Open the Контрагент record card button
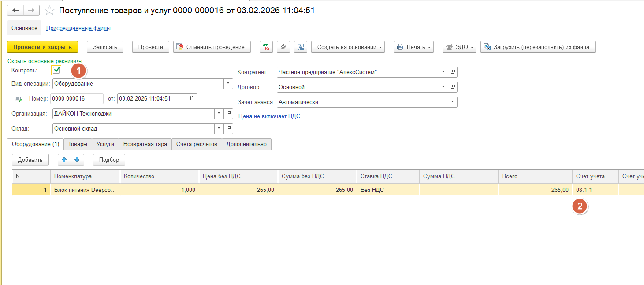Screen dimensions: 644x285 [x=452, y=72]
